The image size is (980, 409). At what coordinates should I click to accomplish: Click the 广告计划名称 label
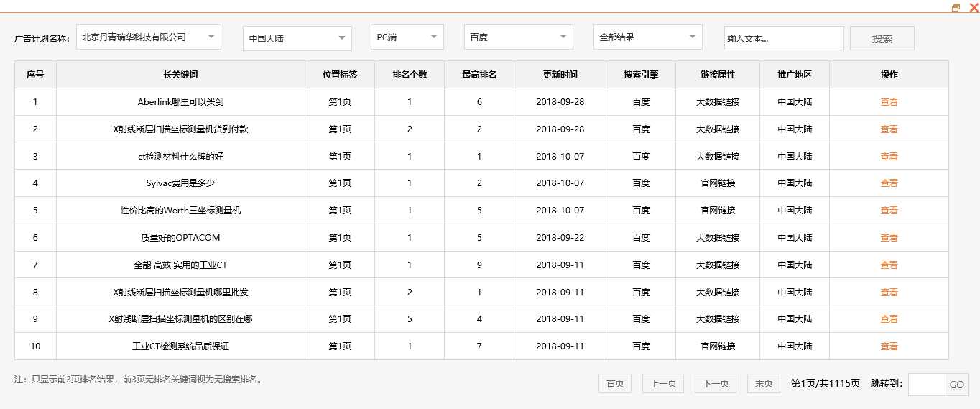click(x=42, y=38)
